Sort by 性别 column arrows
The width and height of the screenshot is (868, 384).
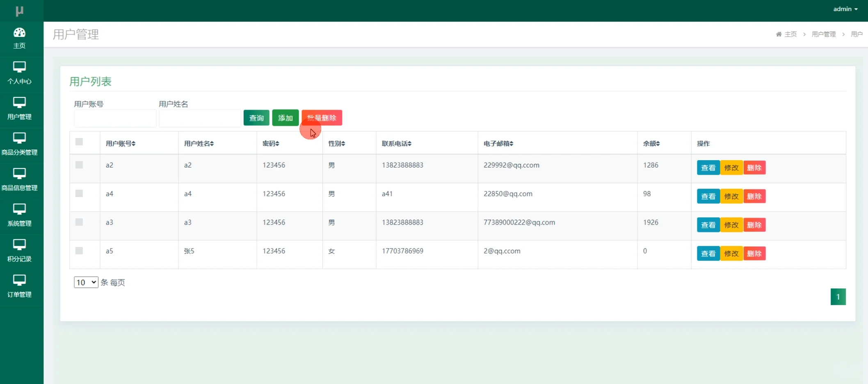(343, 144)
